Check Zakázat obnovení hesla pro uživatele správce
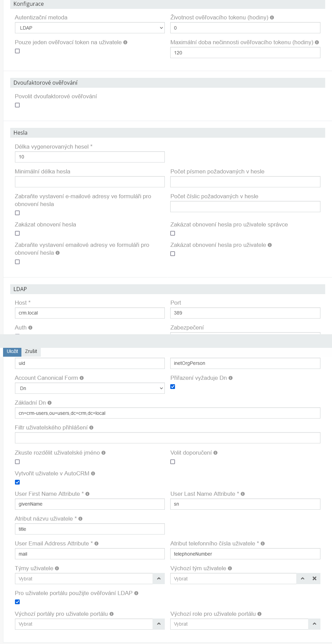332x644 pixels. [x=173, y=233]
